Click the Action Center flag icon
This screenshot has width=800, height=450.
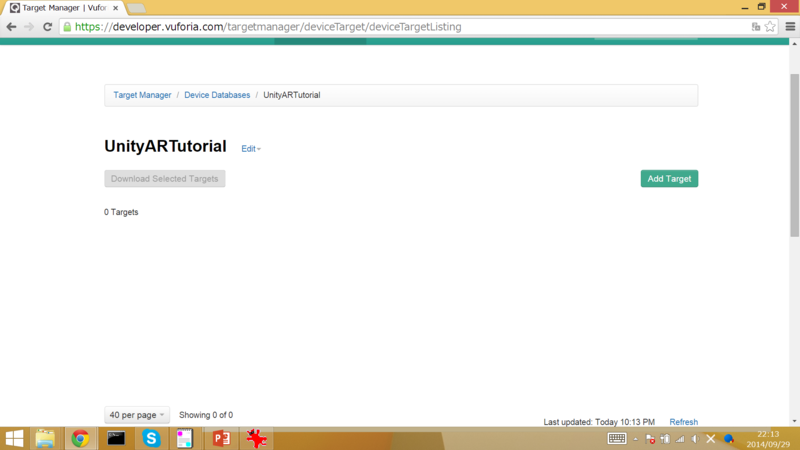[650, 439]
